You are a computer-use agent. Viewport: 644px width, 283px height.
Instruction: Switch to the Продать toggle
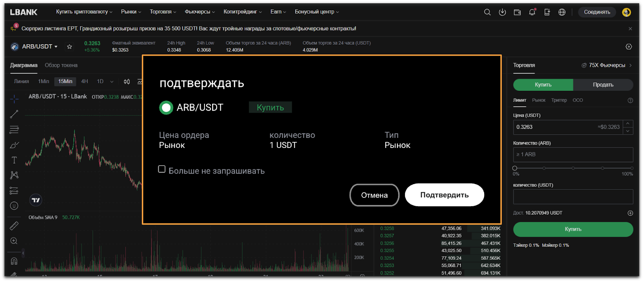[x=603, y=85]
